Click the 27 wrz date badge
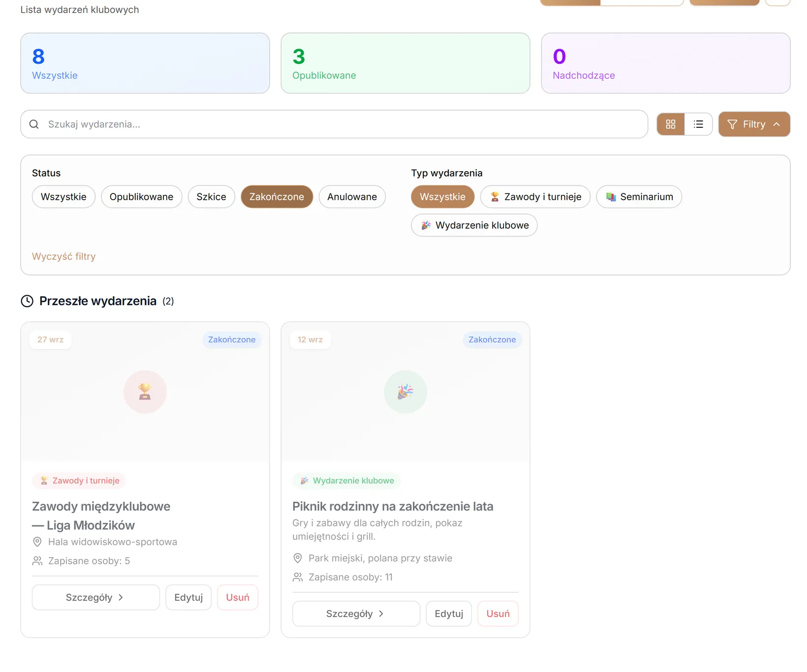Viewport: 807px width, 672px height. coord(50,339)
